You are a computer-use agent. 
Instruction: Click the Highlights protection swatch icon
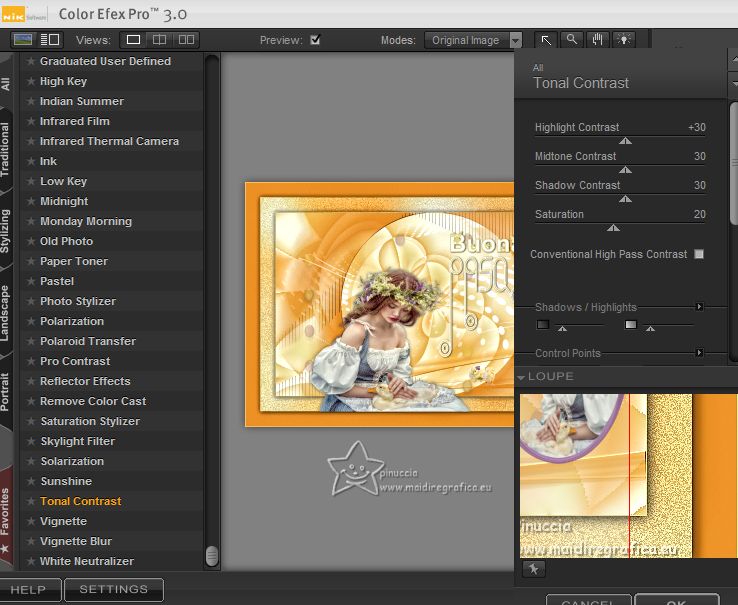(x=631, y=324)
